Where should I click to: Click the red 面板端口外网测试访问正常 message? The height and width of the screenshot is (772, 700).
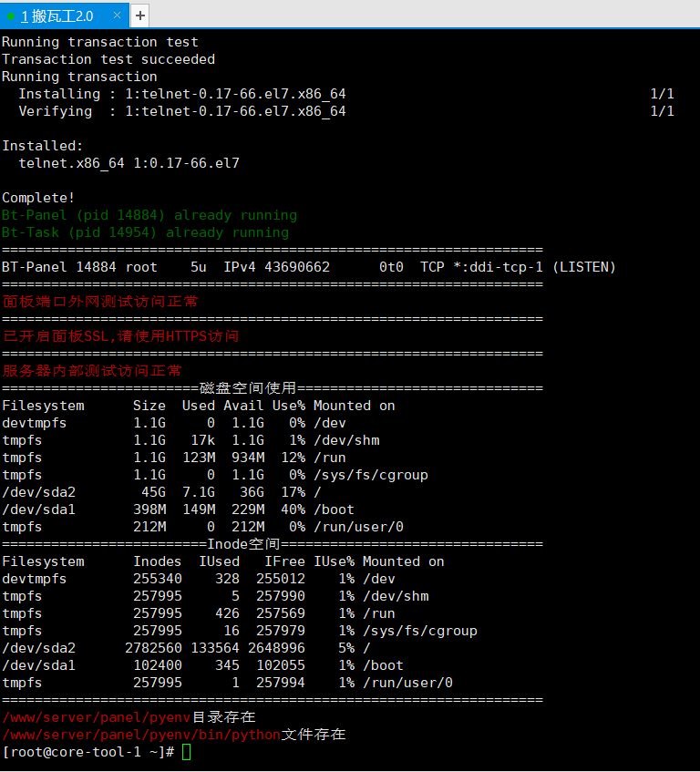tap(100, 302)
